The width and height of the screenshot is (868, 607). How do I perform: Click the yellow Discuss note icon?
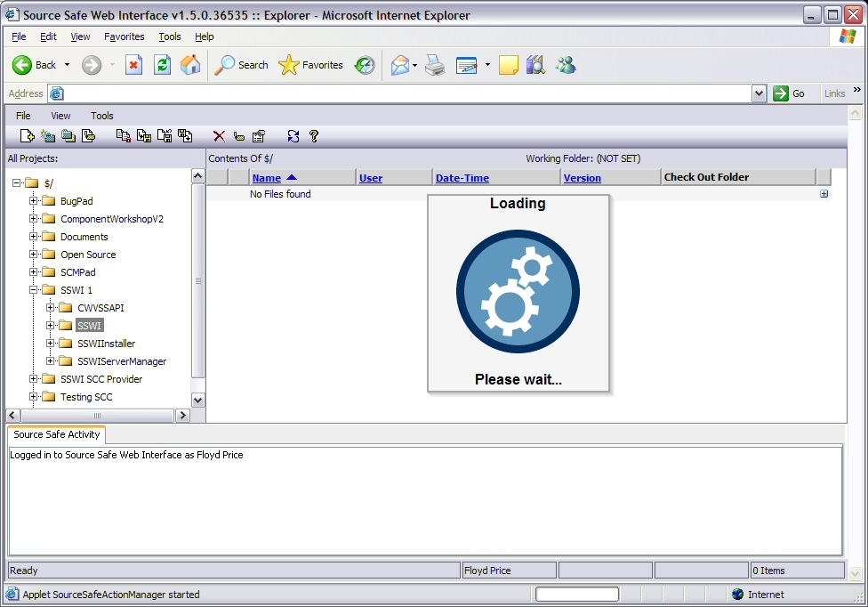[509, 65]
